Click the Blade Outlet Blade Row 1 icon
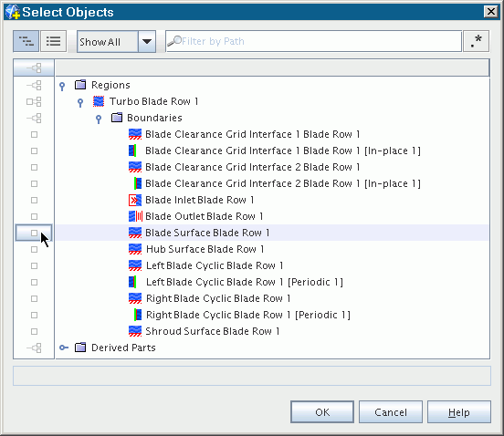Image resolution: width=504 pixels, height=436 pixels. tap(135, 216)
